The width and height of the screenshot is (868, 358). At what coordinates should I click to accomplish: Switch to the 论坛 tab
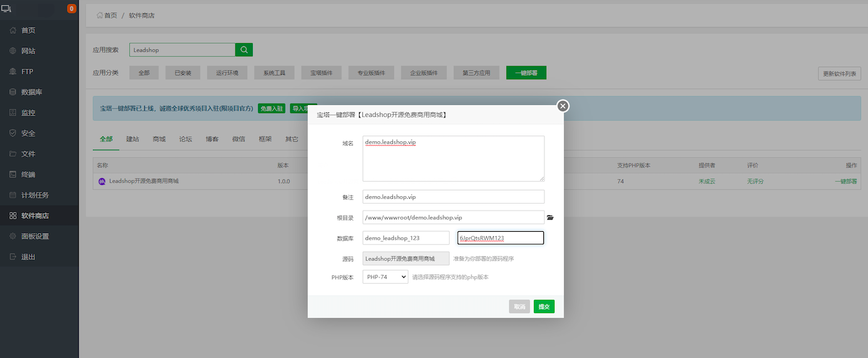coord(185,139)
